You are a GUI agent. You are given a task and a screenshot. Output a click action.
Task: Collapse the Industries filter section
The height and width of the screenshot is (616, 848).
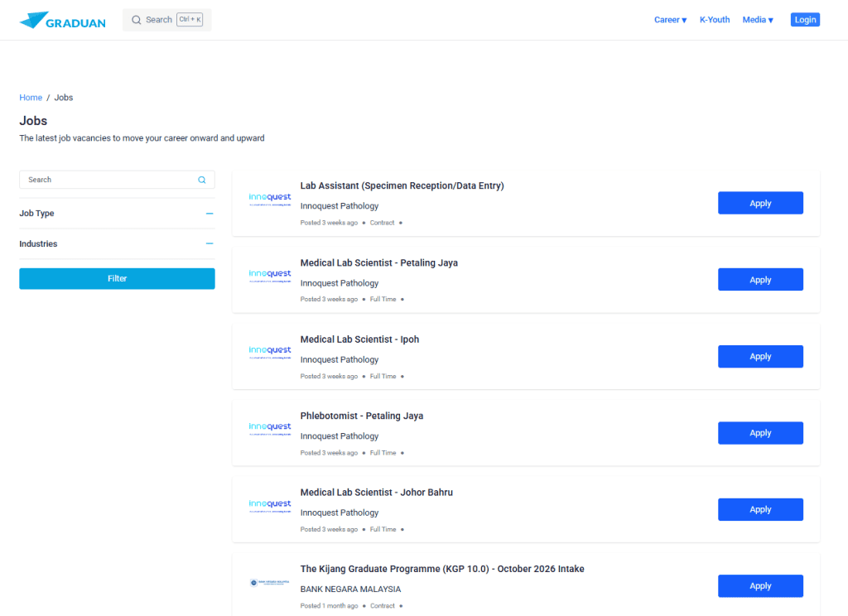pos(210,244)
